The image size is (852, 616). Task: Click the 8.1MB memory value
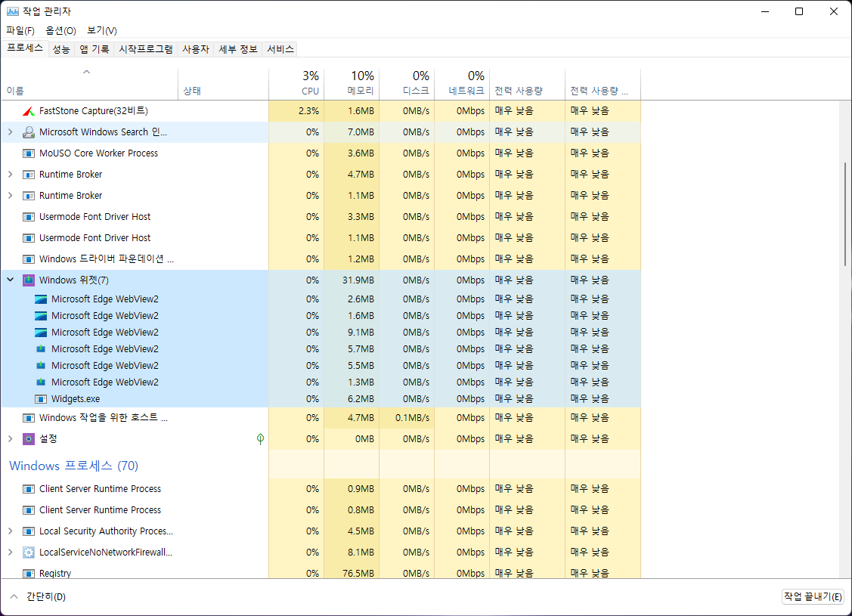[x=361, y=553]
